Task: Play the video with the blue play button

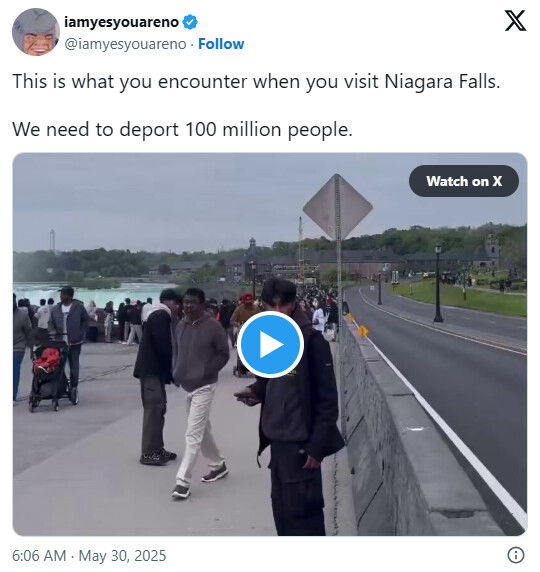Action: pyautogui.click(x=270, y=344)
